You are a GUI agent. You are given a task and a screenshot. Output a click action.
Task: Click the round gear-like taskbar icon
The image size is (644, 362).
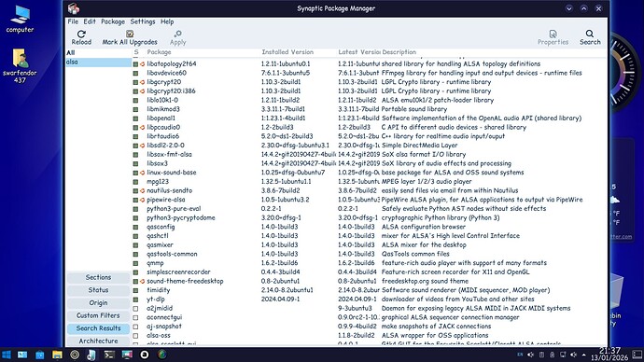(x=75, y=355)
